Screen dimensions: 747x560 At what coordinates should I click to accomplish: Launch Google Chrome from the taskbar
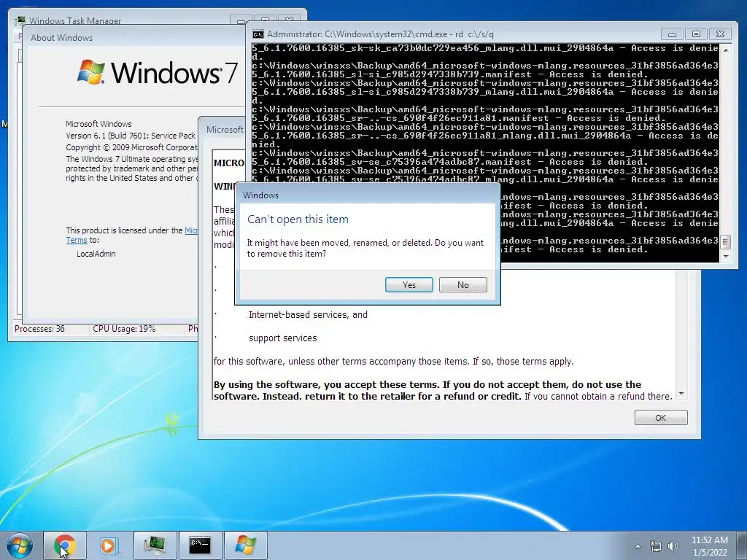point(65,545)
